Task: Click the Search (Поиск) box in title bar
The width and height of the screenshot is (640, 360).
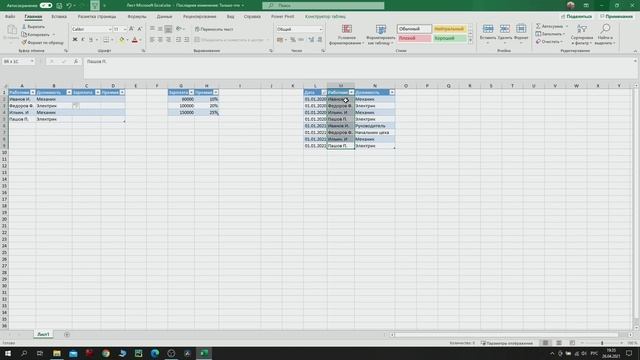Action: [x=323, y=5]
